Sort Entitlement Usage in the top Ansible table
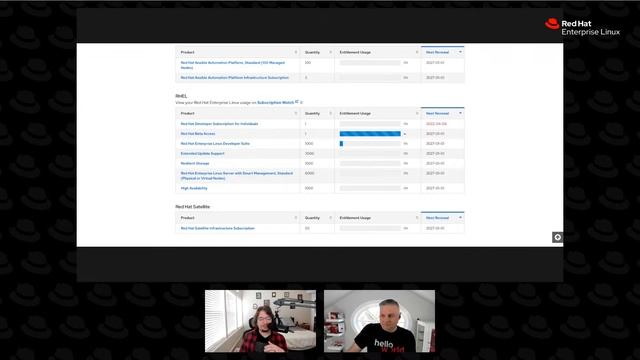Viewport: 640px width, 360px height. tap(417, 52)
